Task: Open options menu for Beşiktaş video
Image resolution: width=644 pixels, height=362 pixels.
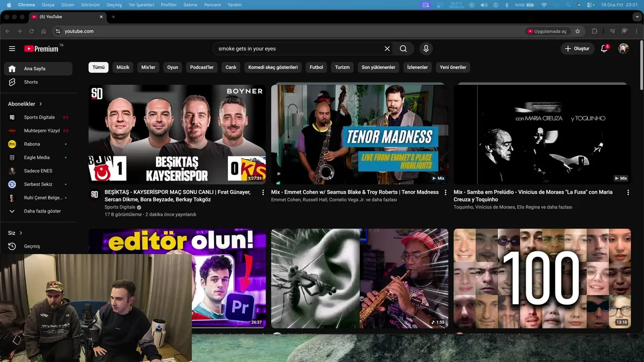Action: (x=263, y=193)
